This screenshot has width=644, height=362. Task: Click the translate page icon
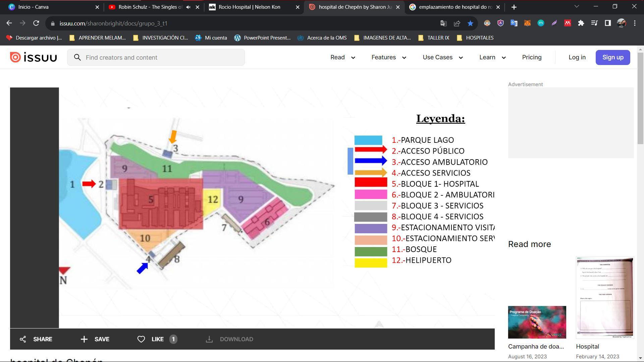443,23
